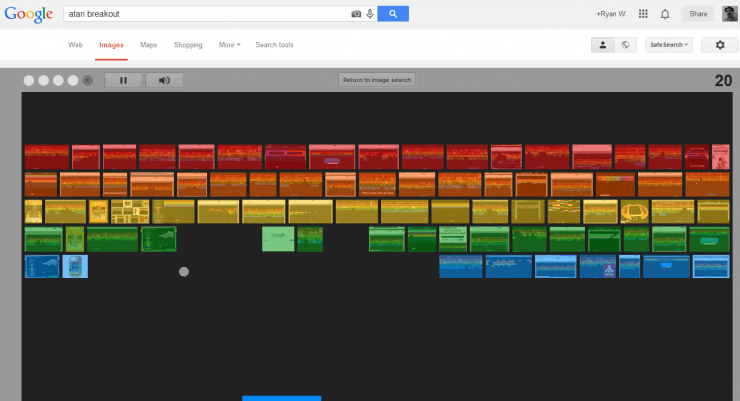The height and width of the screenshot is (401, 740).
Task: Click the Share button
Action: [698, 14]
